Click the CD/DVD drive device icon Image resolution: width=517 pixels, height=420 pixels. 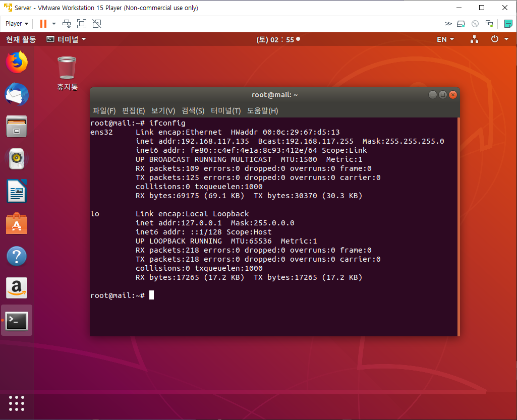tap(475, 24)
